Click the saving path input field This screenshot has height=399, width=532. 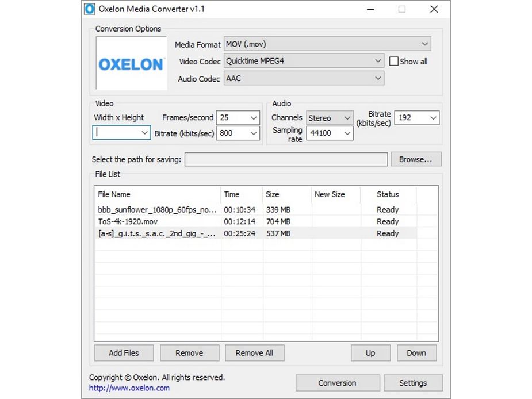click(286, 159)
